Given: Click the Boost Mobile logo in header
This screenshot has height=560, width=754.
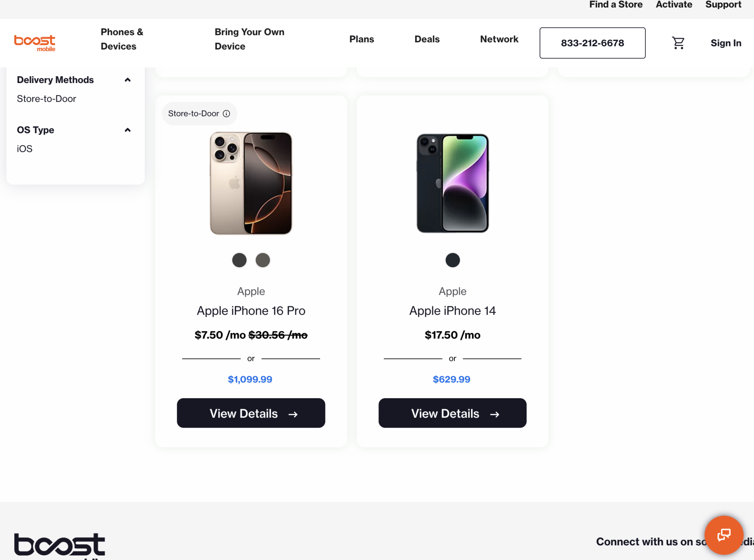Looking at the screenshot, I should (35, 43).
